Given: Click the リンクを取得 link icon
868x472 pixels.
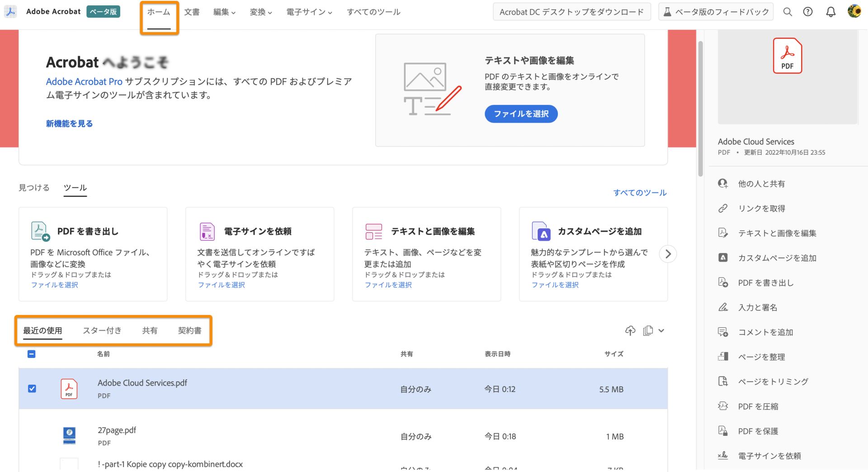Looking at the screenshot, I should 723,208.
